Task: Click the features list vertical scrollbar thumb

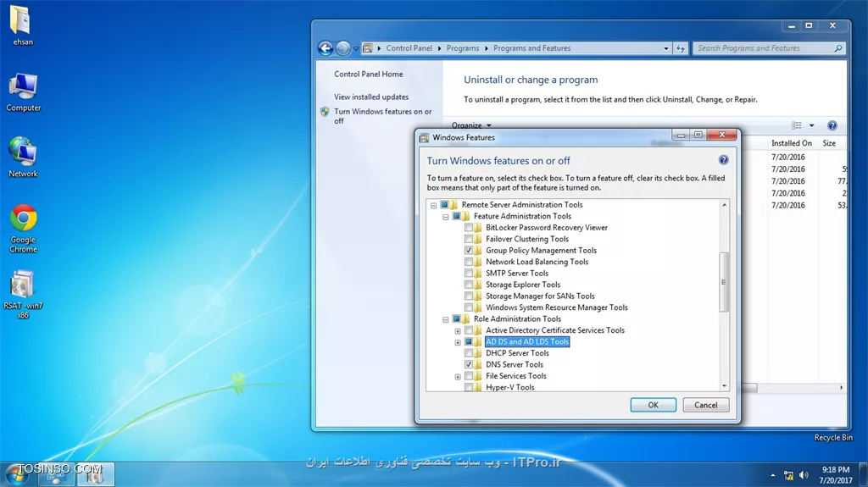Action: pyautogui.click(x=724, y=282)
